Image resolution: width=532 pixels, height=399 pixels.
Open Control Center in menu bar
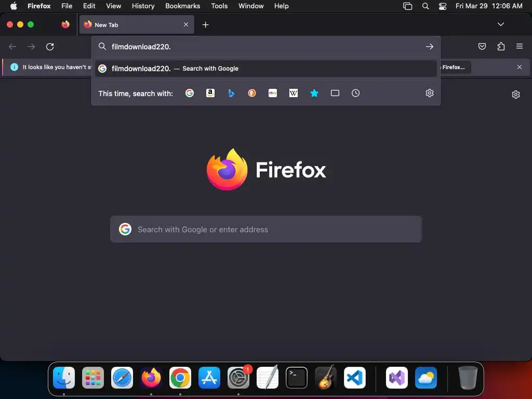(x=443, y=6)
